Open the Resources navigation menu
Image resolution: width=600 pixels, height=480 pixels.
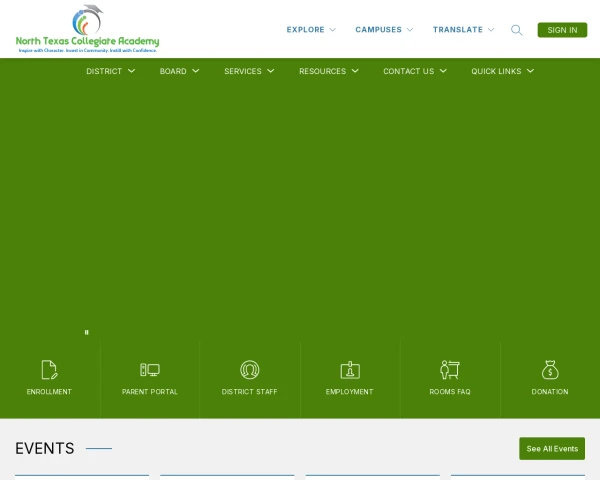pos(328,71)
